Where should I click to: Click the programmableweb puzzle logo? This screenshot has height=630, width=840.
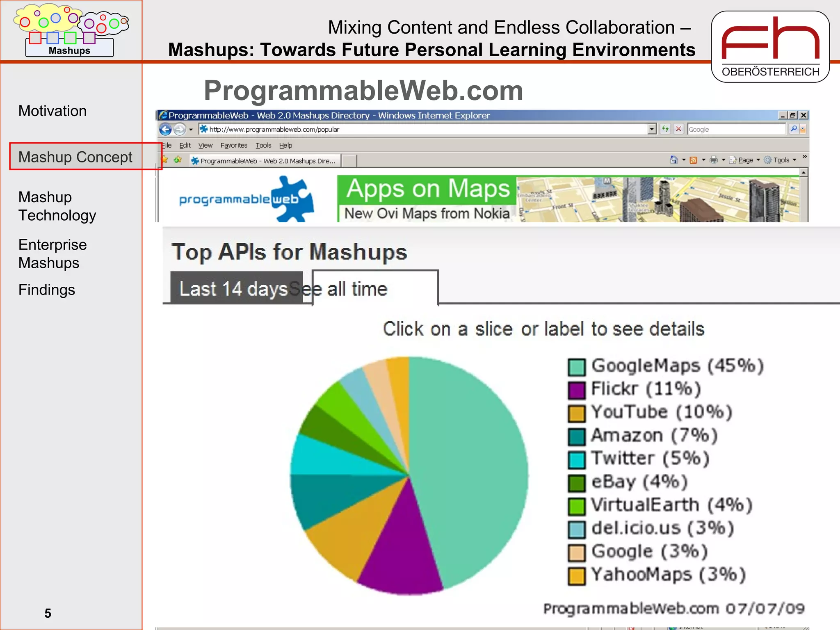click(x=247, y=199)
